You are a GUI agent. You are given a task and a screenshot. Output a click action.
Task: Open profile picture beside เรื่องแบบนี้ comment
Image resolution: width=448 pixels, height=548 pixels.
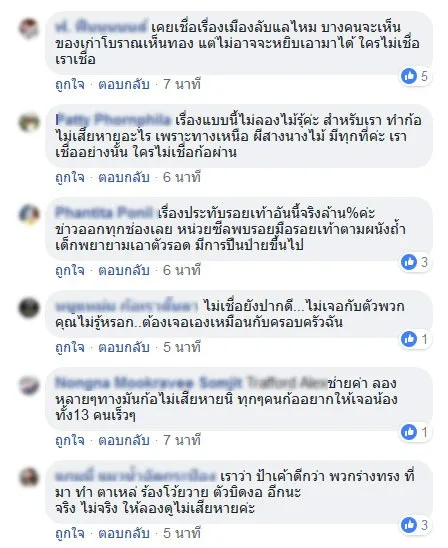29,121
